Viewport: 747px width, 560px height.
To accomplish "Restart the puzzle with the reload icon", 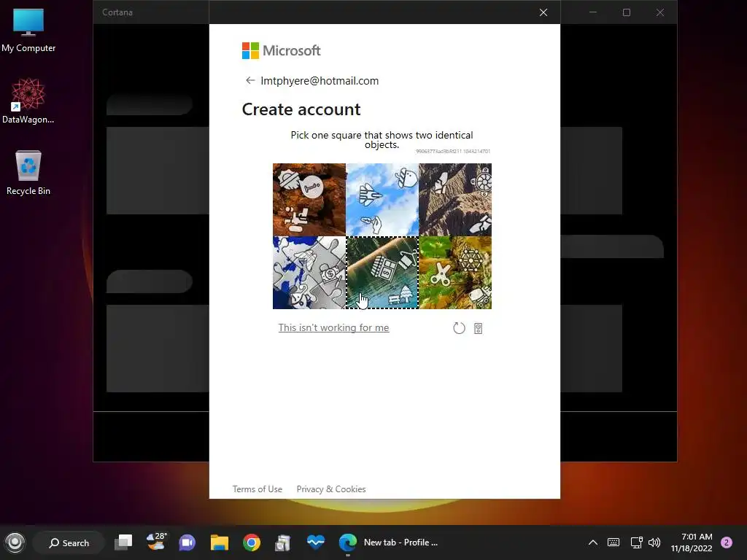I will tap(459, 328).
